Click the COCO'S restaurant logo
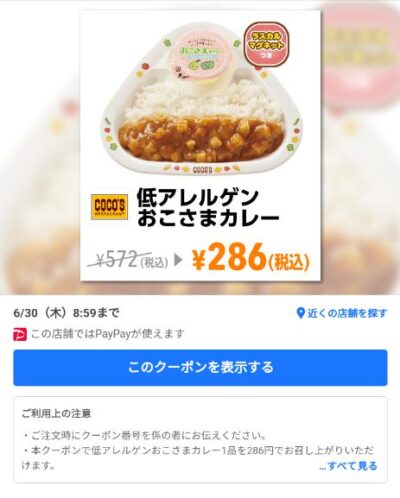This screenshot has width=400, height=498. click(109, 206)
